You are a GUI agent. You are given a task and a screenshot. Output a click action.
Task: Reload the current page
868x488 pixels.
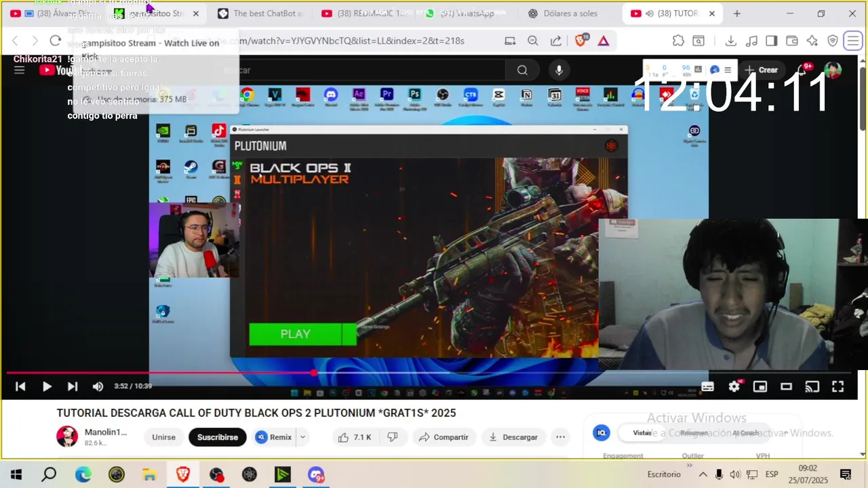(56, 41)
